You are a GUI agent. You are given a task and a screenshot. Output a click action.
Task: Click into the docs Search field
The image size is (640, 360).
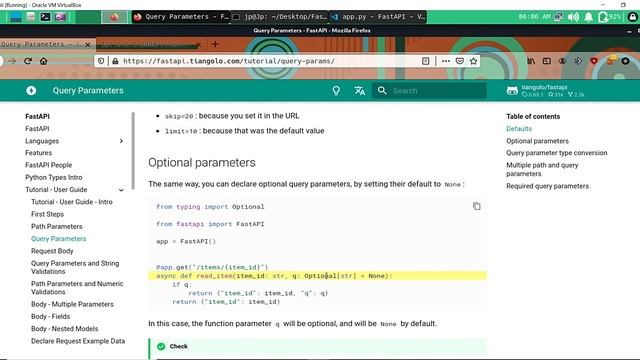pyautogui.click(x=429, y=91)
